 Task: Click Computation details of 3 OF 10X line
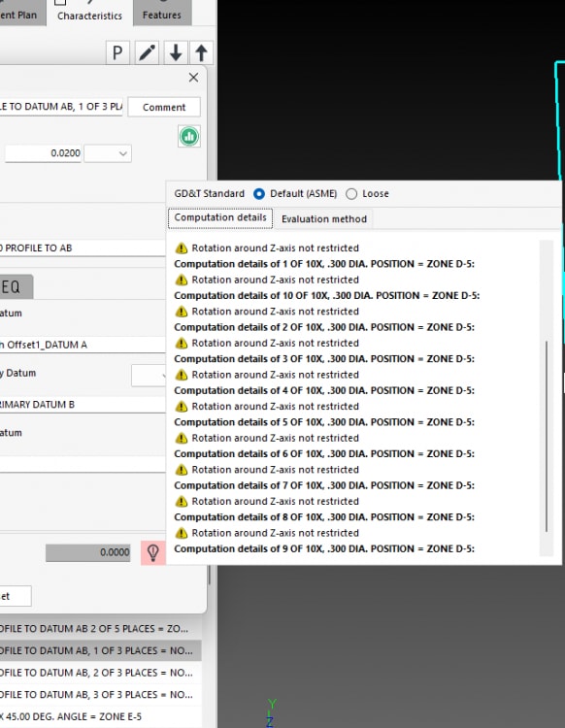(324, 359)
